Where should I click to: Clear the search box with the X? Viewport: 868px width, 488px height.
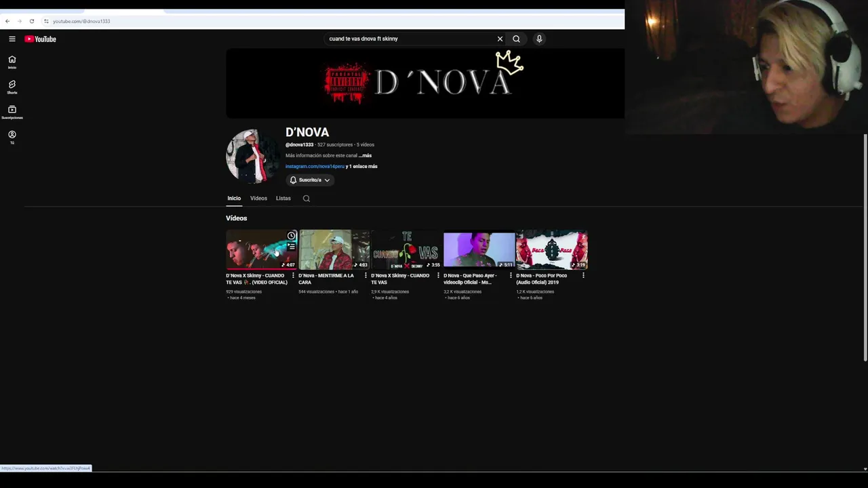click(x=500, y=39)
